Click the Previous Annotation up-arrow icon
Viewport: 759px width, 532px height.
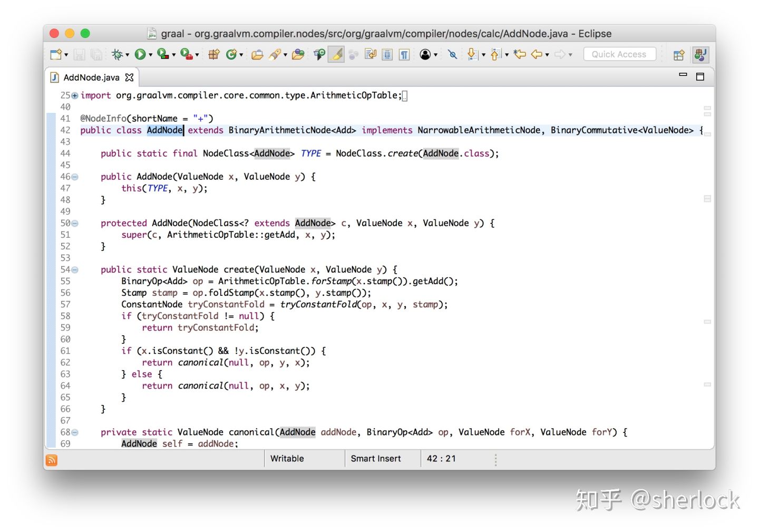[495, 54]
